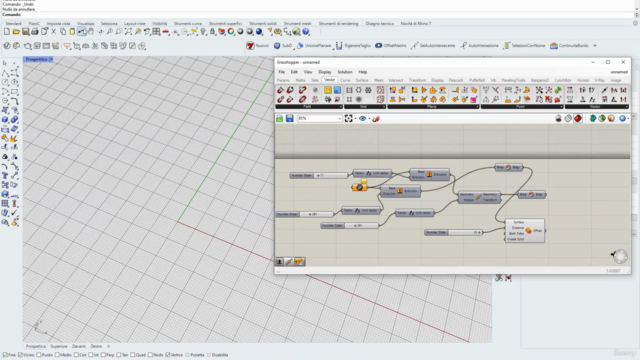Open the Grasshopper Solution menu
The height and width of the screenshot is (360, 640).
[345, 72]
